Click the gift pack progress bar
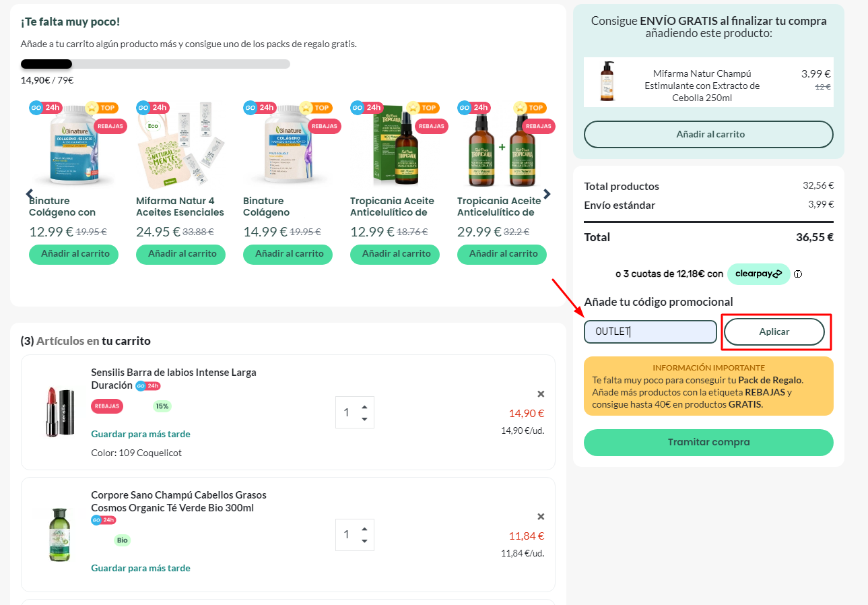Viewport: 868px width, 605px height. [156, 64]
